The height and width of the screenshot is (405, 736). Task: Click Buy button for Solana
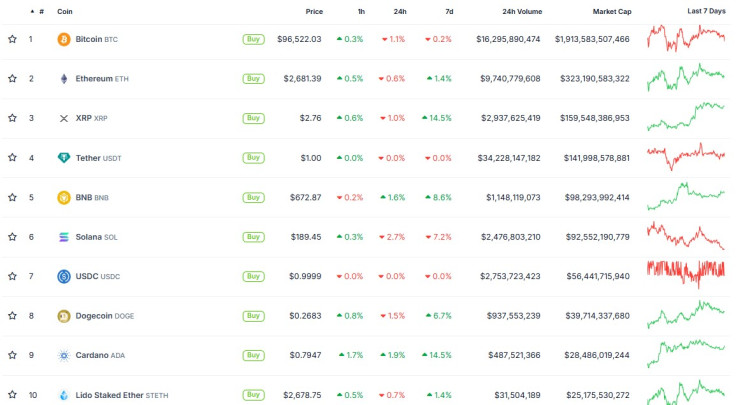click(x=253, y=237)
